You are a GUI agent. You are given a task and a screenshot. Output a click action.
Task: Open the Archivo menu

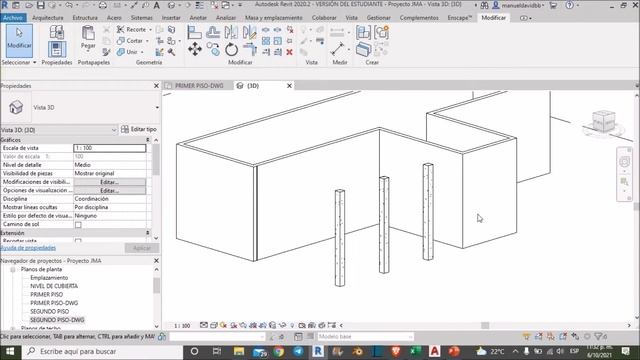click(x=13, y=18)
